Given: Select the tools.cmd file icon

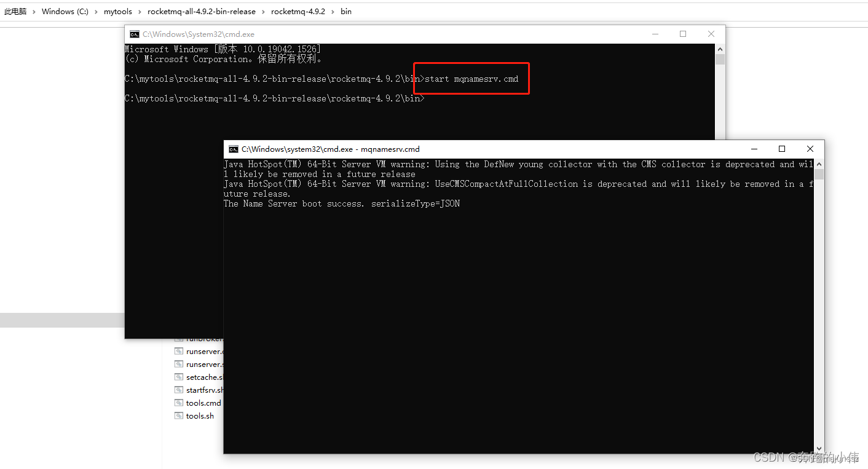Looking at the screenshot, I should [178, 403].
